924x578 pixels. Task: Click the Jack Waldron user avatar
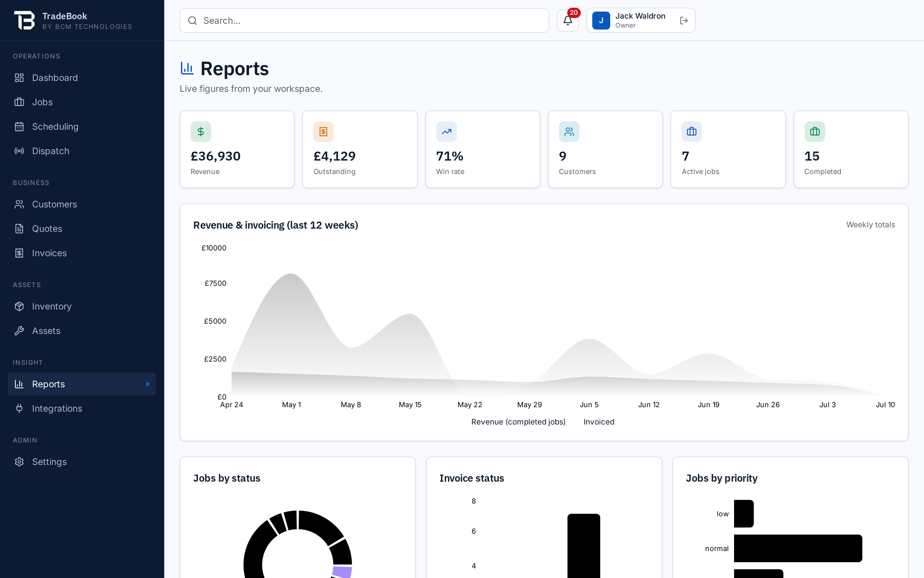[x=601, y=21]
